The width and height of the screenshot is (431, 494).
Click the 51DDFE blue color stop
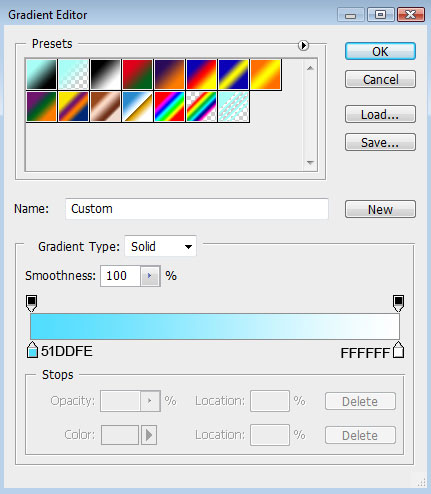[x=32, y=350]
